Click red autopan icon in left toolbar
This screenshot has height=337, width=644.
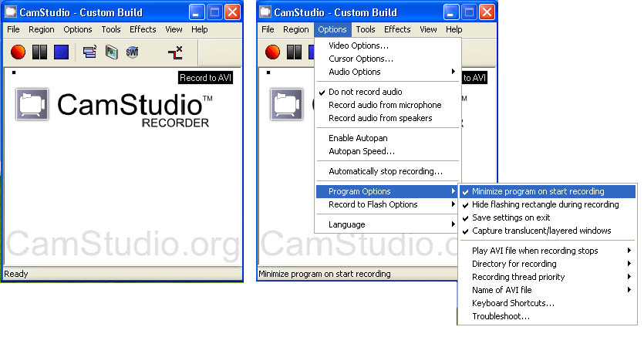click(175, 52)
